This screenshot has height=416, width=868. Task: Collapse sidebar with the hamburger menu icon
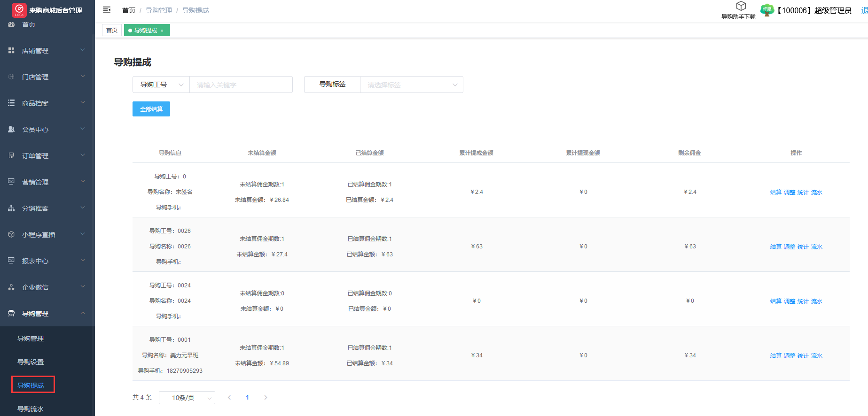tap(107, 10)
